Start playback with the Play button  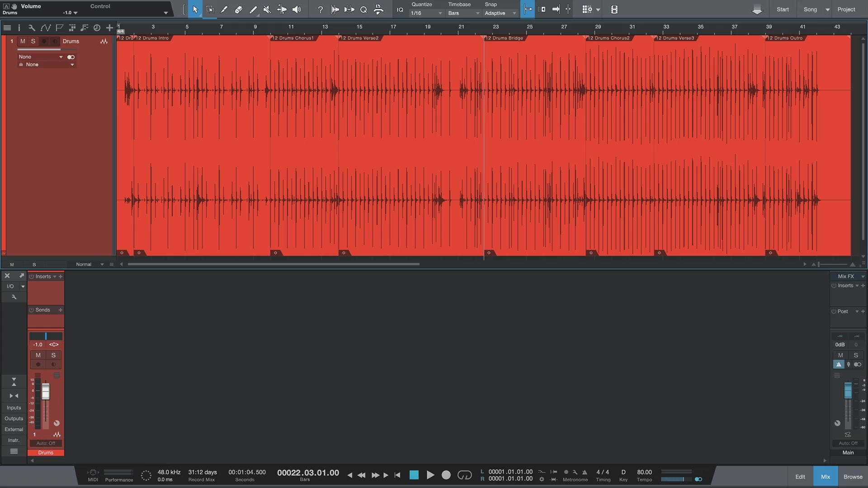pyautogui.click(x=430, y=475)
